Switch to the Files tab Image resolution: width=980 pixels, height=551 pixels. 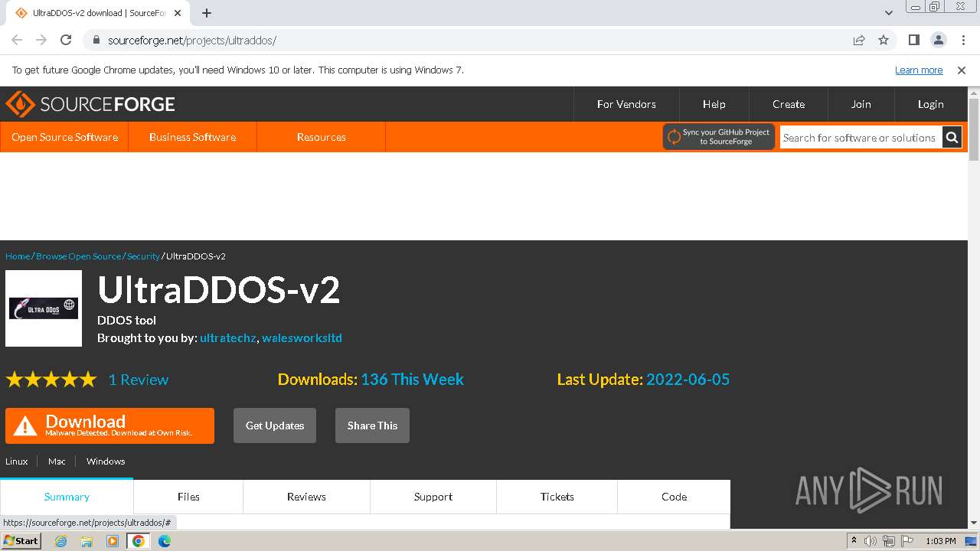188,497
